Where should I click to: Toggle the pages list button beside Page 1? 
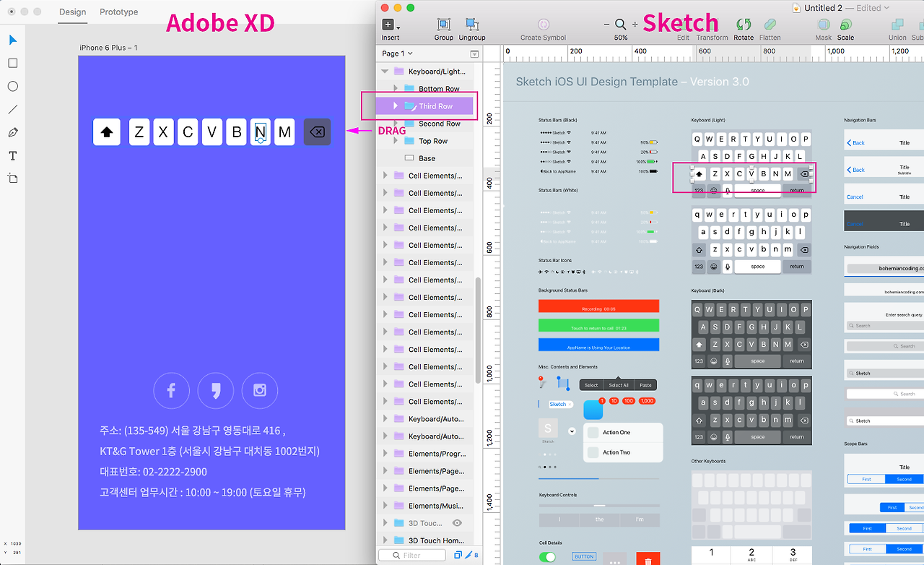(474, 53)
